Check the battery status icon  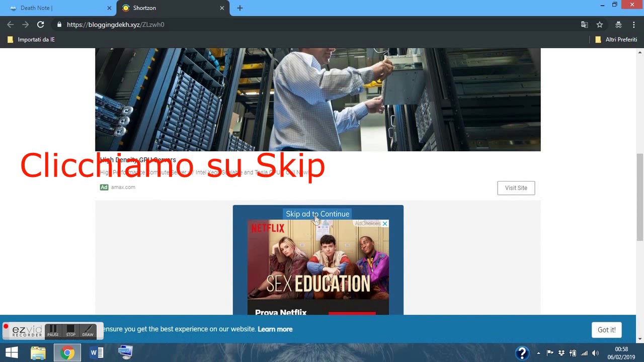[x=573, y=353]
